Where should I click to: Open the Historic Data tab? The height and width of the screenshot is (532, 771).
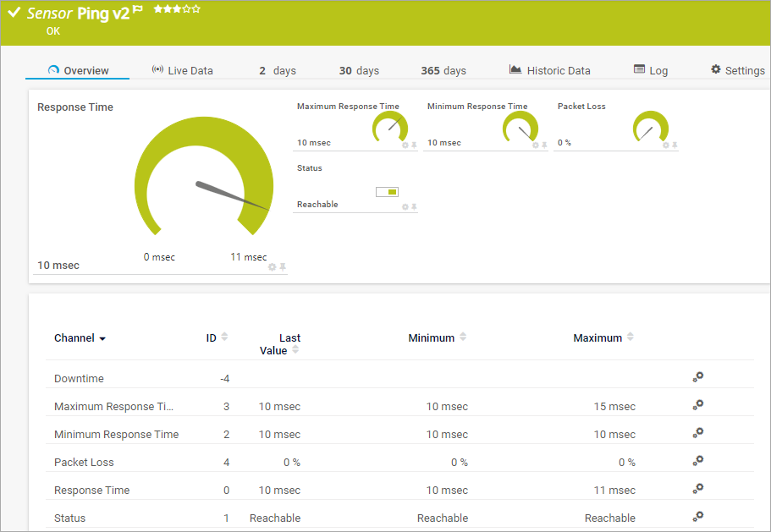tap(549, 70)
